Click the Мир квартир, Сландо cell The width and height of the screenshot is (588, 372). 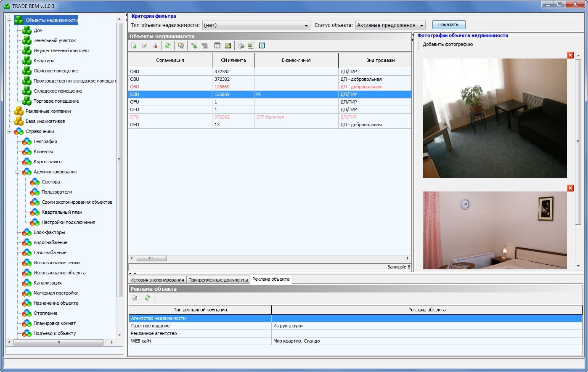click(427, 341)
